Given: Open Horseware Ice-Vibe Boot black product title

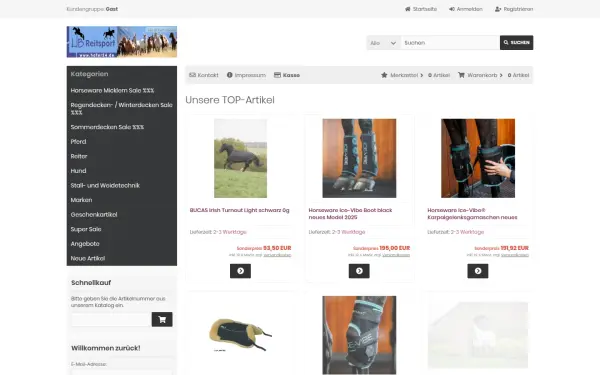Looking at the screenshot, I should click(350, 214).
